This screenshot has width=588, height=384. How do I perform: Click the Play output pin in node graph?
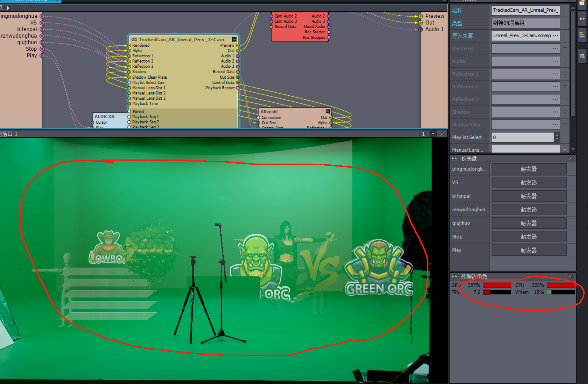point(42,55)
